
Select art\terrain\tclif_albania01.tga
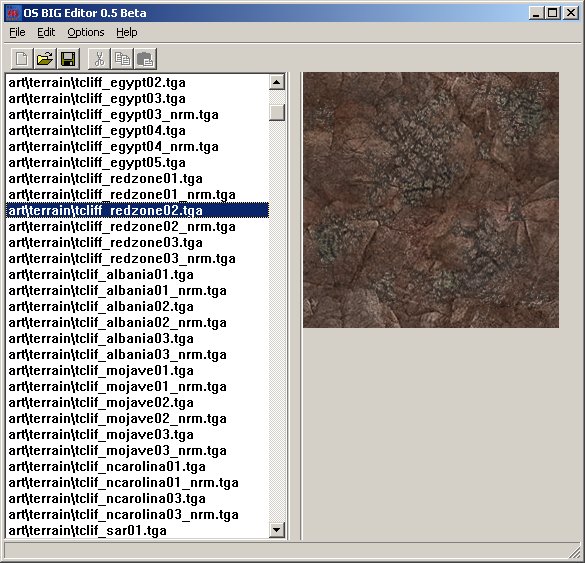(x=137, y=275)
